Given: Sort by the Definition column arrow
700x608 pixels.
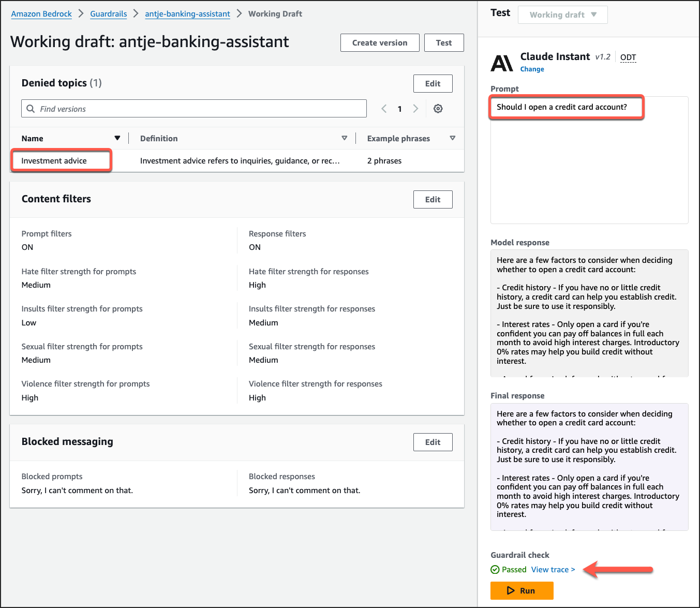Looking at the screenshot, I should [345, 138].
